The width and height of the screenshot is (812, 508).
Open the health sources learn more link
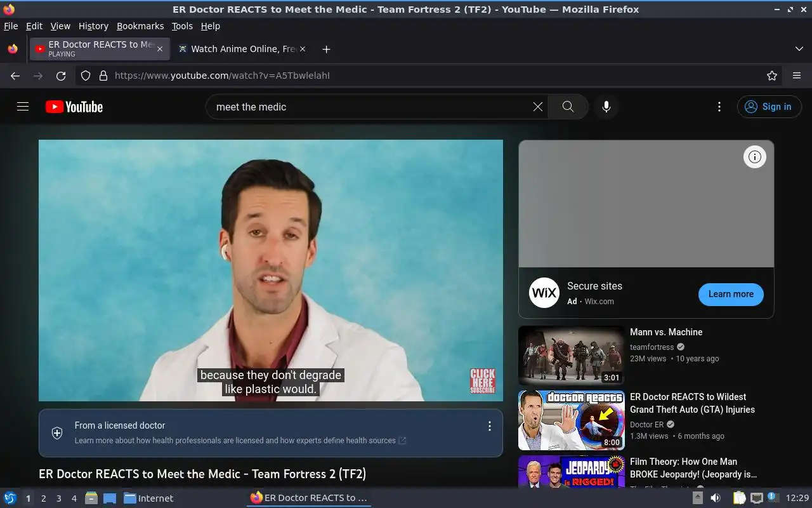[240, 440]
